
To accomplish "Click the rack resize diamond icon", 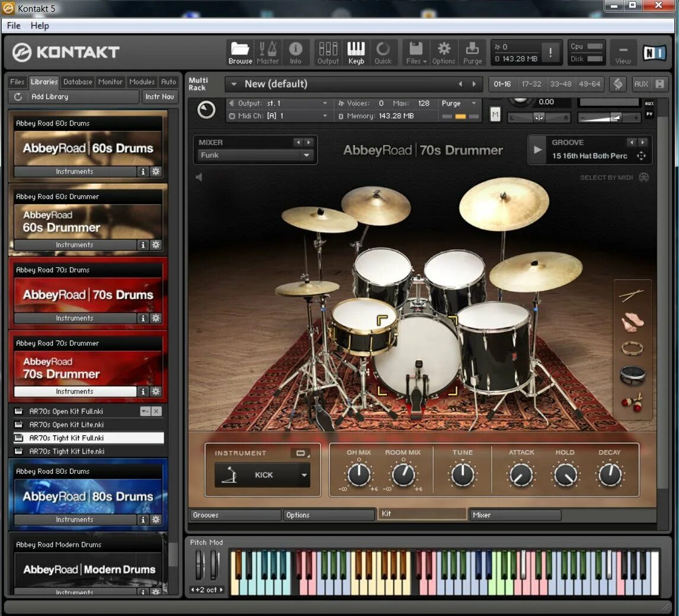I will click(x=618, y=84).
